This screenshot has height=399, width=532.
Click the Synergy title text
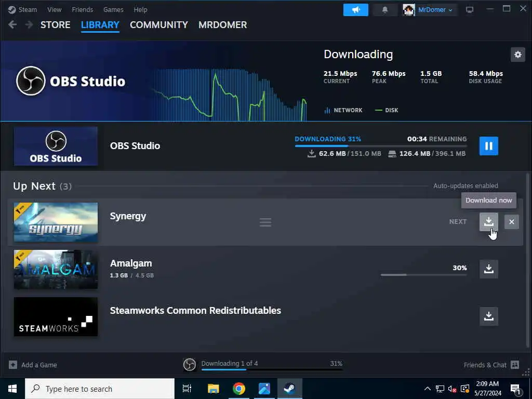tap(128, 216)
